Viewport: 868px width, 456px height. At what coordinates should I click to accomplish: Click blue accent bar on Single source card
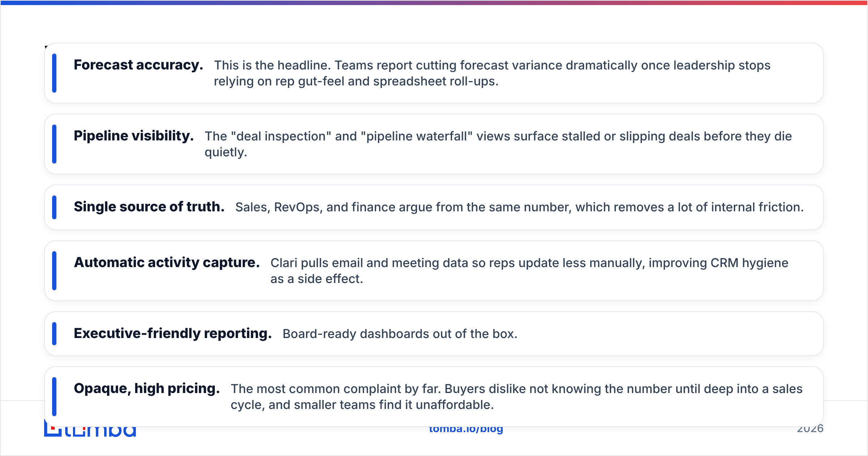pos(54,207)
